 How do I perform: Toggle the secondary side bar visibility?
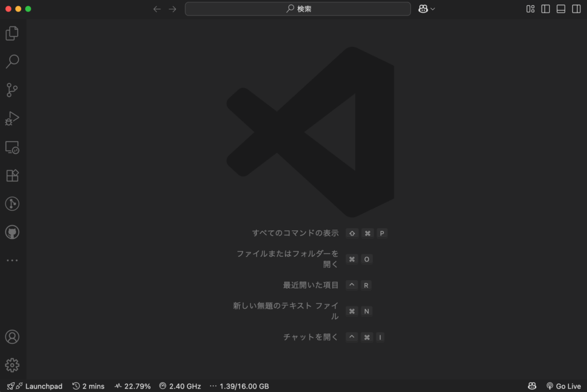point(576,9)
